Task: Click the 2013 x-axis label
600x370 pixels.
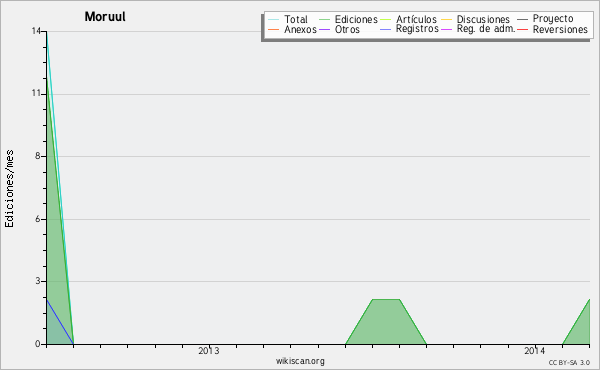Action: click(209, 350)
